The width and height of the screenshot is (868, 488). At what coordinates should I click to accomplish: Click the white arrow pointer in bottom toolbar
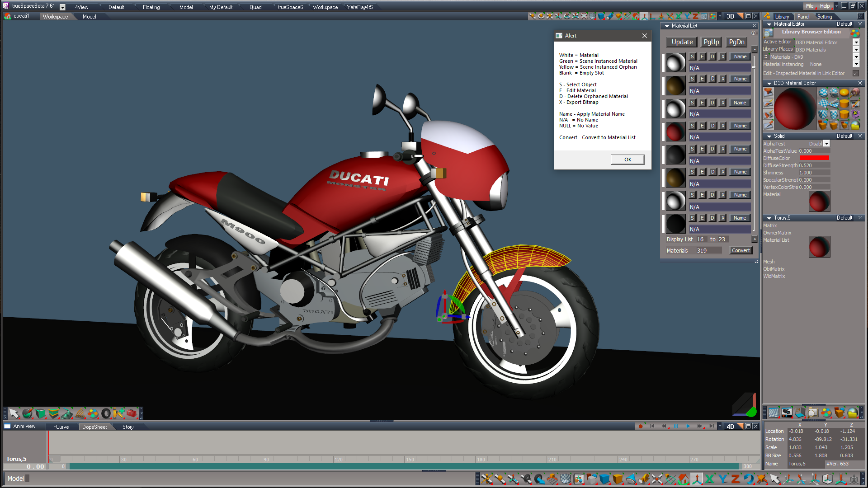pos(775,479)
